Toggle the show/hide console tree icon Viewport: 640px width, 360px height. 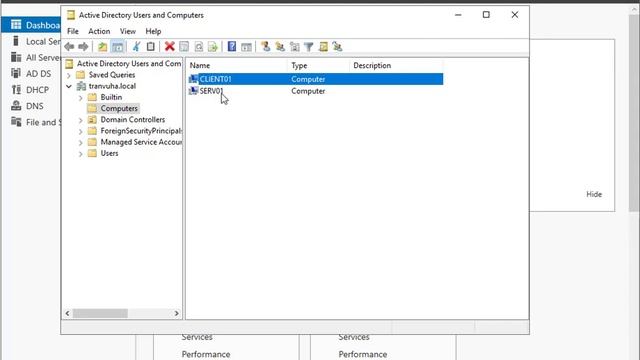118,47
